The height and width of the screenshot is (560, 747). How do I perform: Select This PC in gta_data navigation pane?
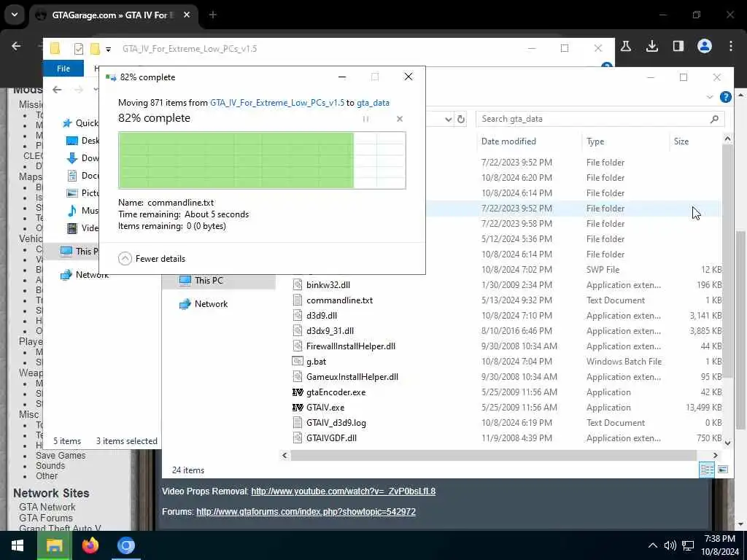tap(201, 281)
